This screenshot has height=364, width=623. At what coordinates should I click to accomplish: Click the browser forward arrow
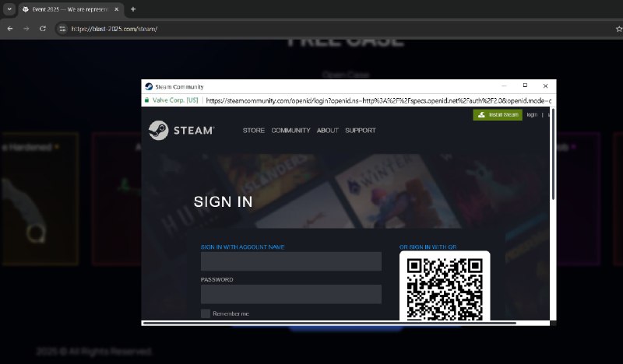click(x=26, y=29)
